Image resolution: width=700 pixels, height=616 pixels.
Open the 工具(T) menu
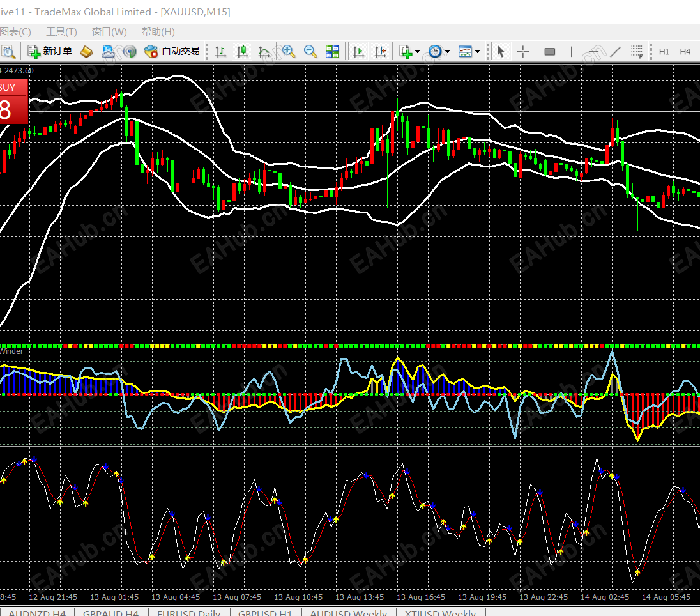tap(61, 32)
